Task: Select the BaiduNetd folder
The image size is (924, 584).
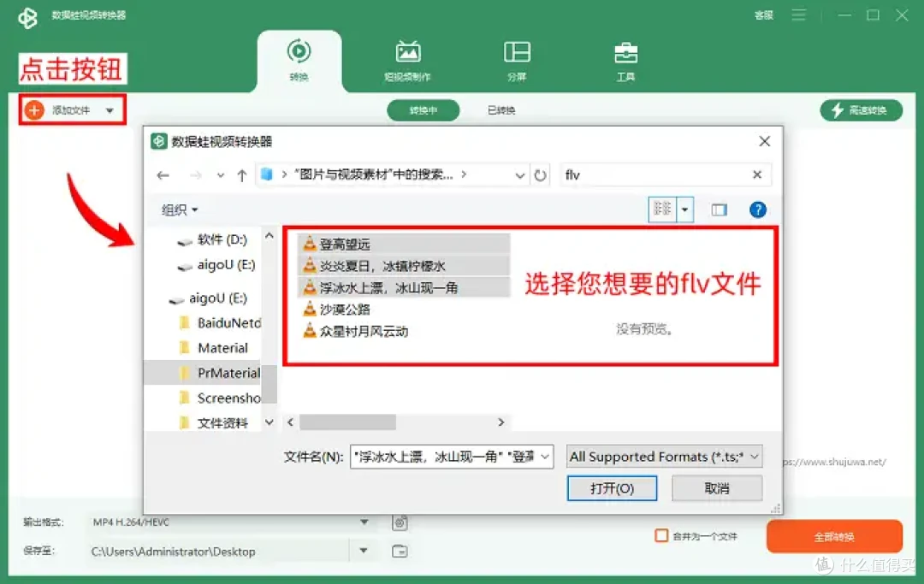Action: 219,322
